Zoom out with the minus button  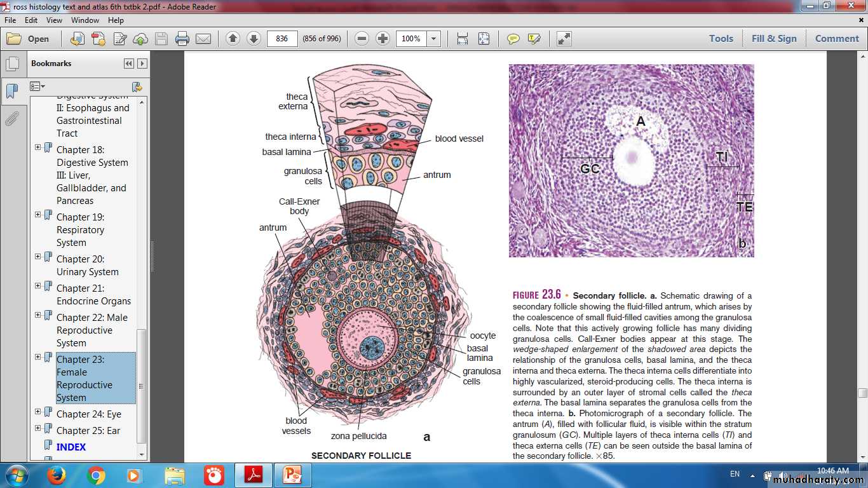coord(362,39)
